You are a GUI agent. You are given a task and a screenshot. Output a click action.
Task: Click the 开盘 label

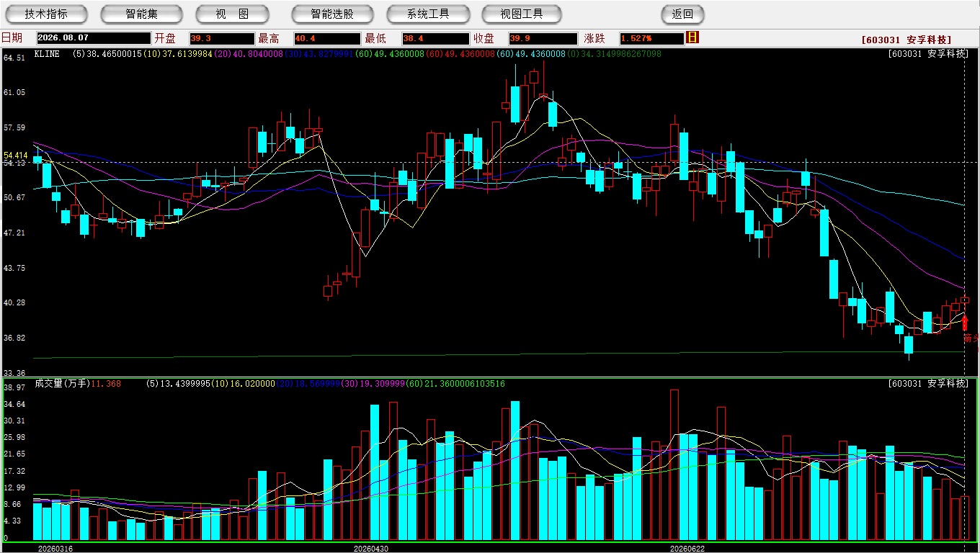tap(165, 38)
